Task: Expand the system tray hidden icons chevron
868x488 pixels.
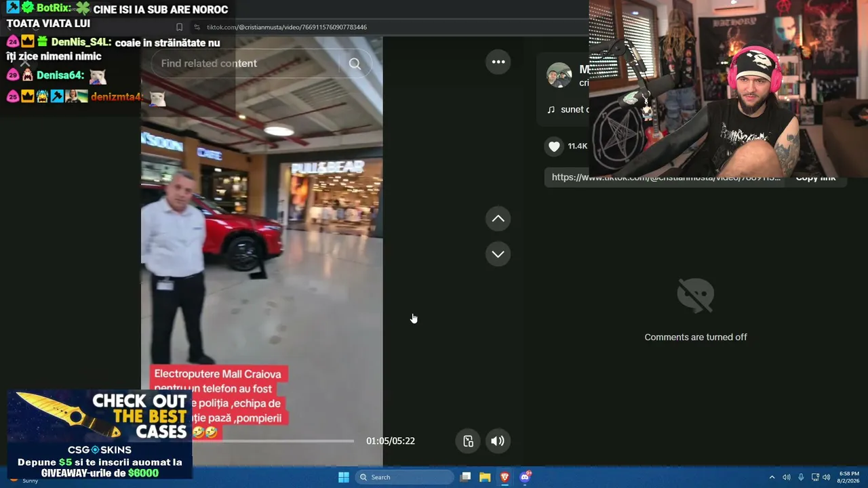Action: 772,477
